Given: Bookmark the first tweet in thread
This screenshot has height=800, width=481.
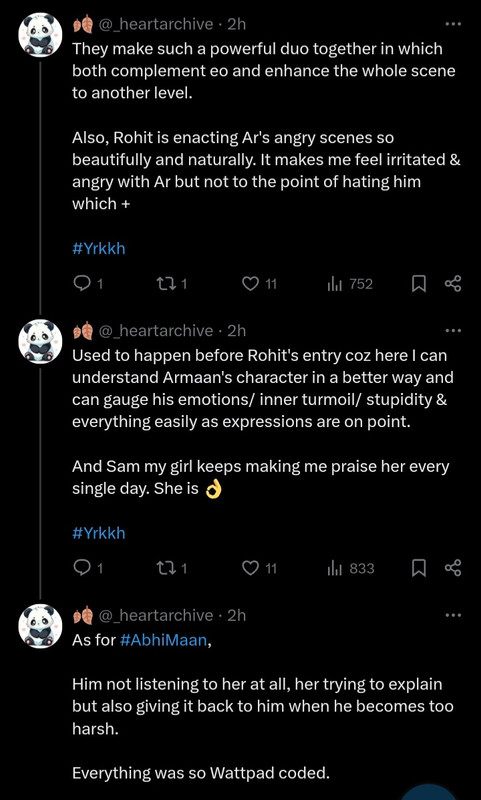Looking at the screenshot, I should (419, 284).
